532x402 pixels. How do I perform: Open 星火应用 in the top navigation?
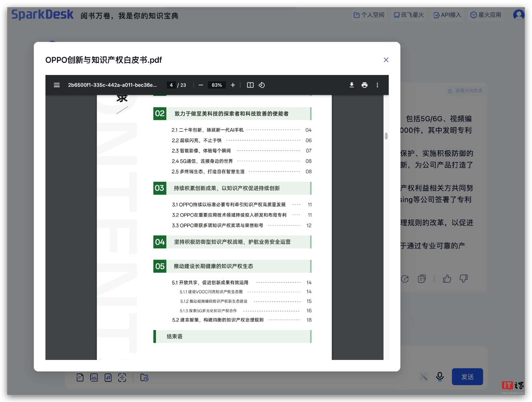point(486,15)
